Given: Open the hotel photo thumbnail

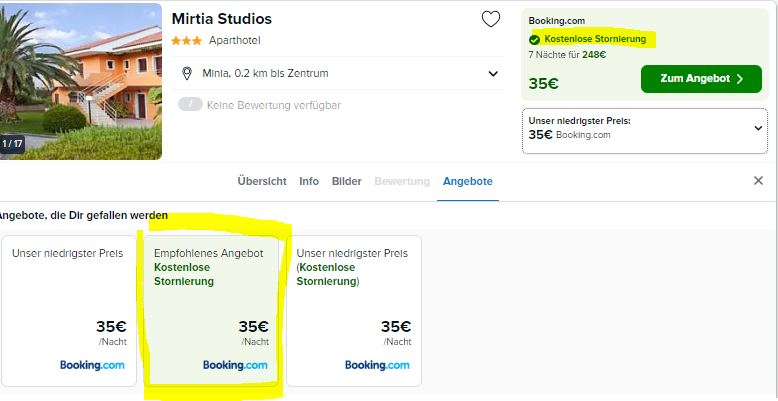Looking at the screenshot, I should coord(81,81).
